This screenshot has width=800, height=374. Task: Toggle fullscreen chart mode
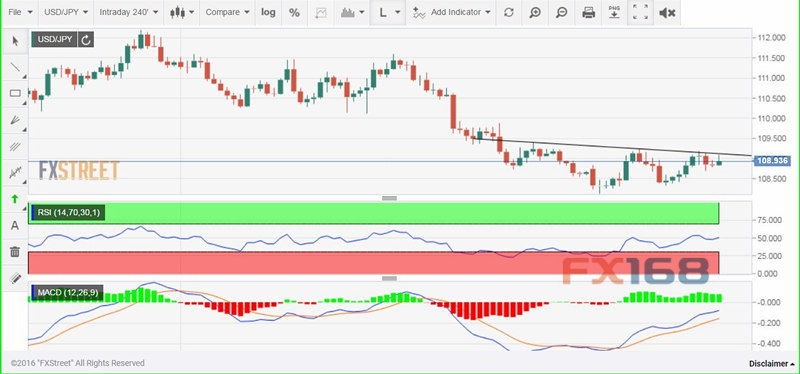(640, 12)
